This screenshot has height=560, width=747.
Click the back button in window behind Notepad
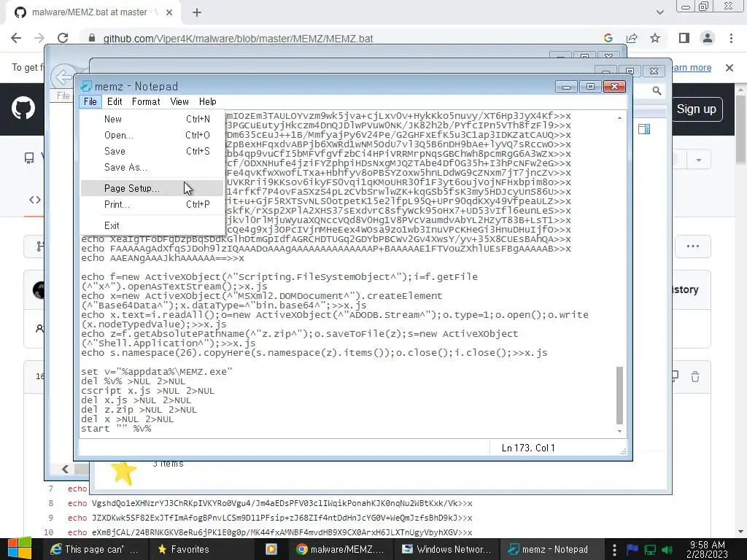(63, 76)
